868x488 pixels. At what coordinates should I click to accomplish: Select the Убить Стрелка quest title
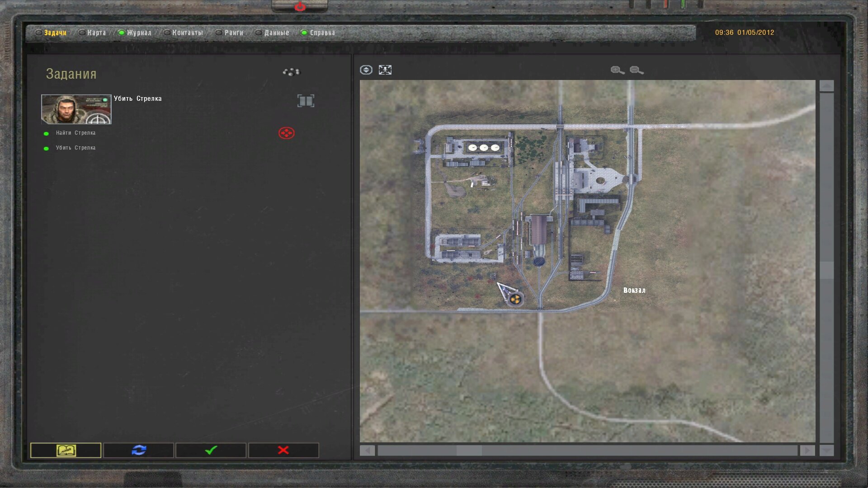[137, 99]
